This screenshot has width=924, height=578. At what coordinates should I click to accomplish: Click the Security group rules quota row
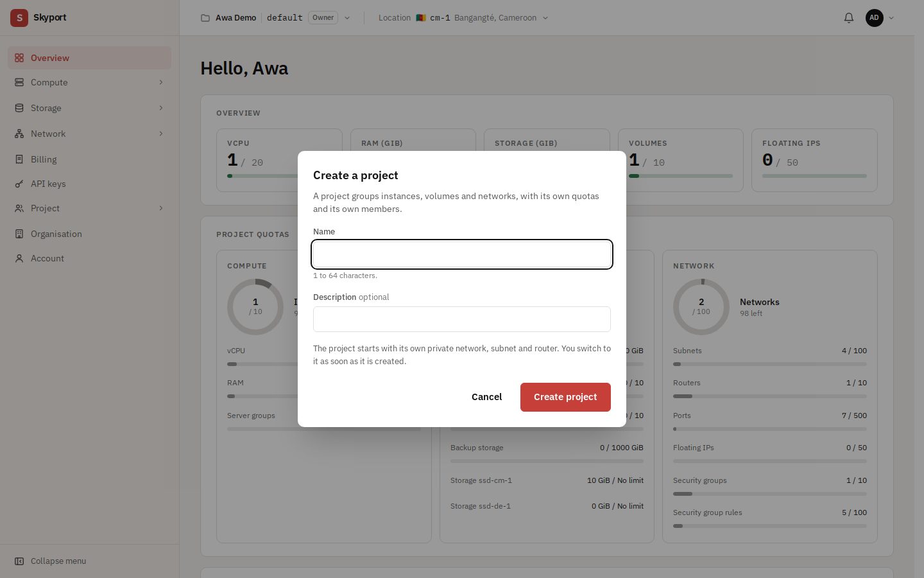click(770, 519)
